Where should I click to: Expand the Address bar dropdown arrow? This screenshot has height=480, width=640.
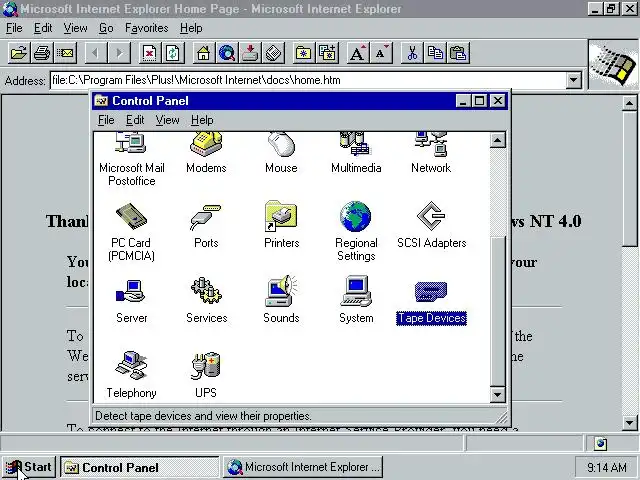574,80
